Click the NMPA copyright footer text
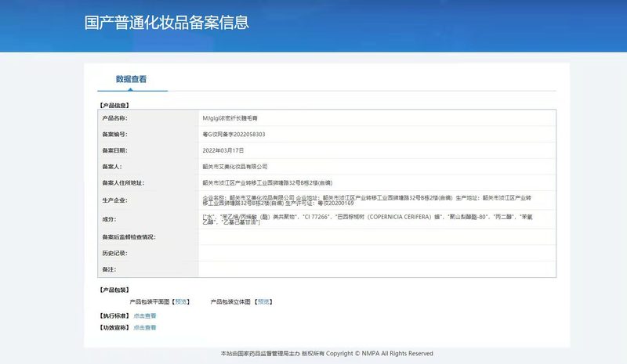 coord(327,354)
